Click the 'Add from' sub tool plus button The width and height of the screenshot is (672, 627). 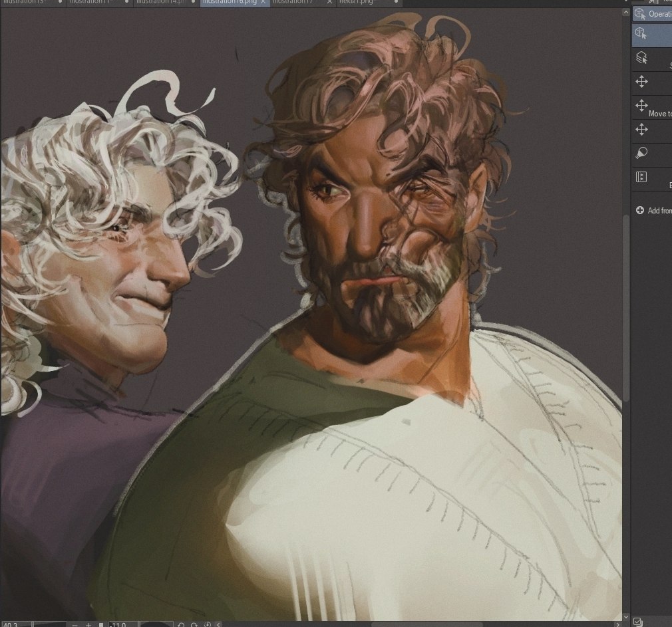coord(640,210)
